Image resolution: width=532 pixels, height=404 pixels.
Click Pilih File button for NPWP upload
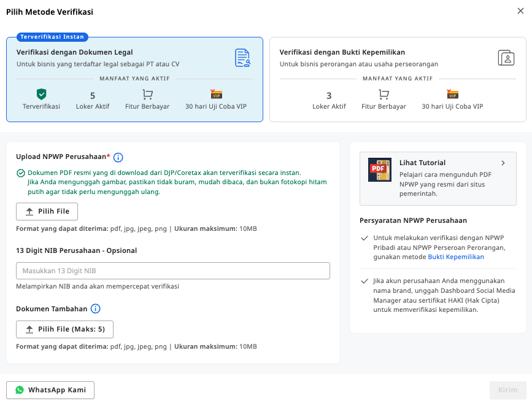coord(47,211)
